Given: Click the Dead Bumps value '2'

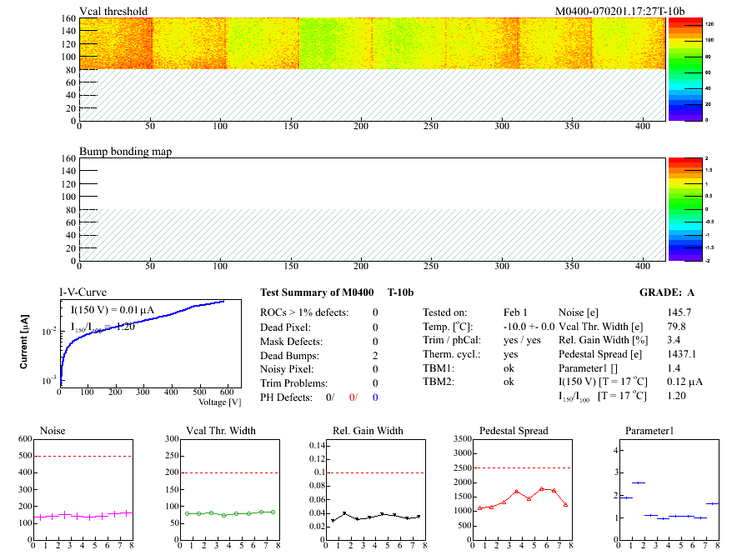Looking at the screenshot, I should 375,356.
